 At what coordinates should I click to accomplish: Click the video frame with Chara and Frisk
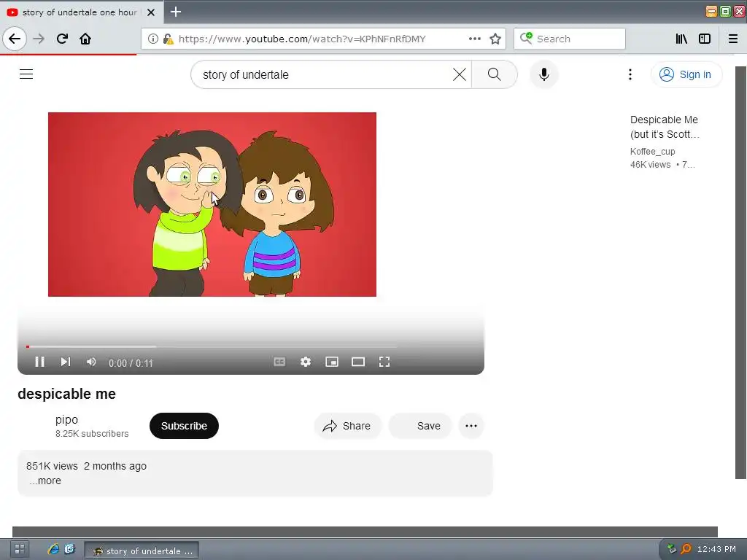pyautogui.click(x=212, y=204)
